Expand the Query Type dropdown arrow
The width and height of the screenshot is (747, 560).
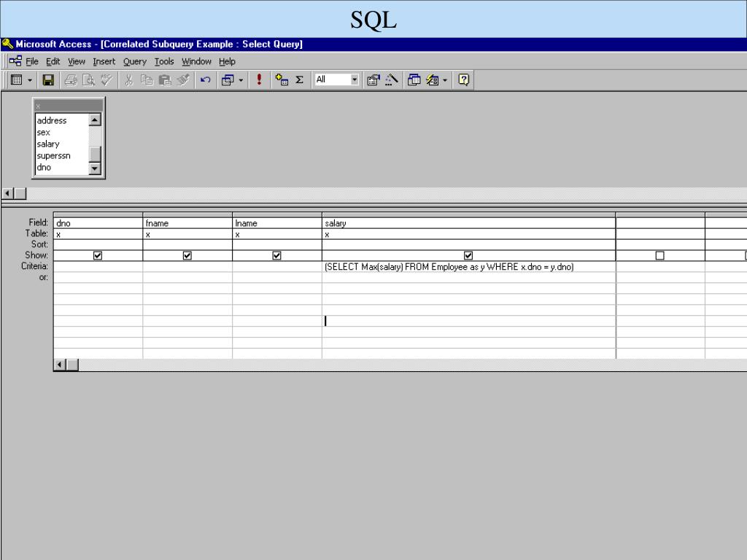(x=241, y=80)
